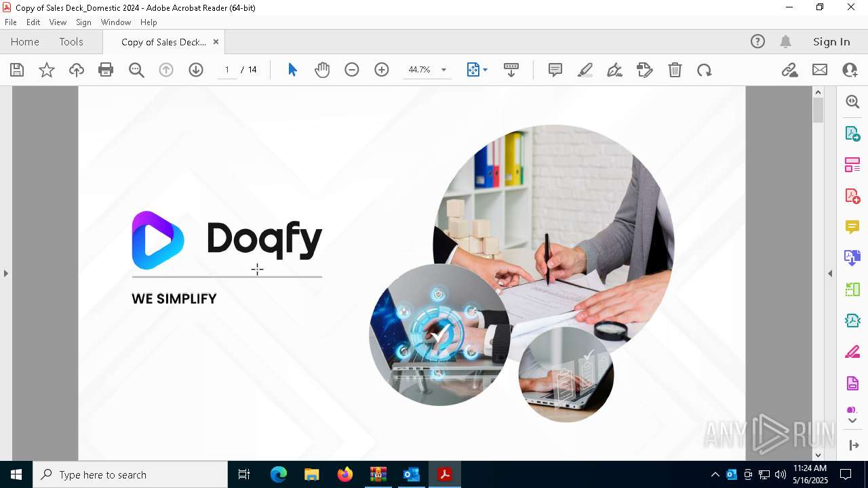The image size is (868, 488).
Task: Open the magnifier search tool in the right pane
Action: [x=852, y=102]
